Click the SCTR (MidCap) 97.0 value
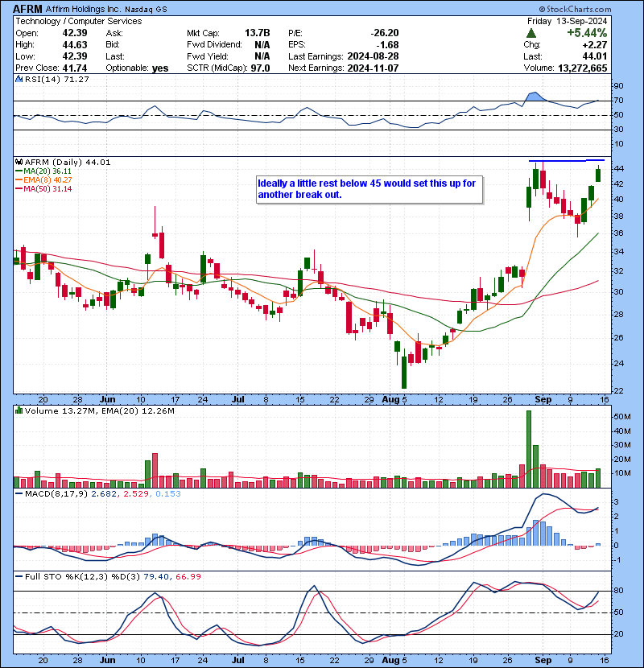 (260, 68)
